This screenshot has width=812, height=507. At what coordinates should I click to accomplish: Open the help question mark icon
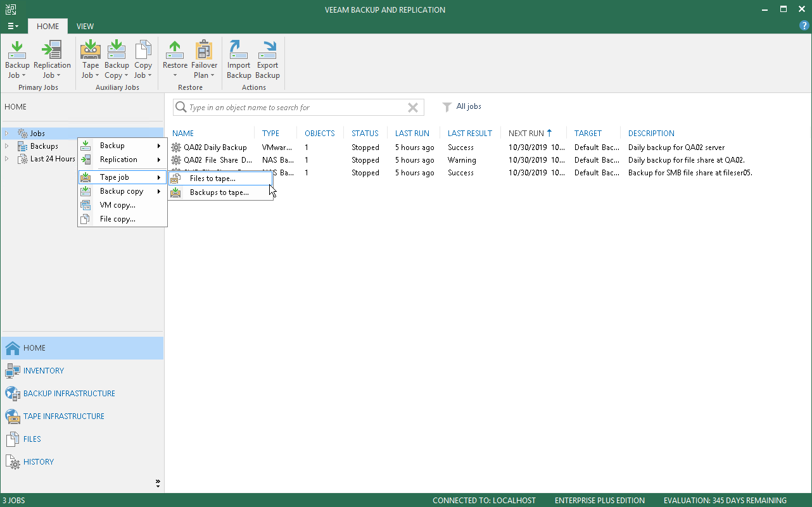[804, 26]
